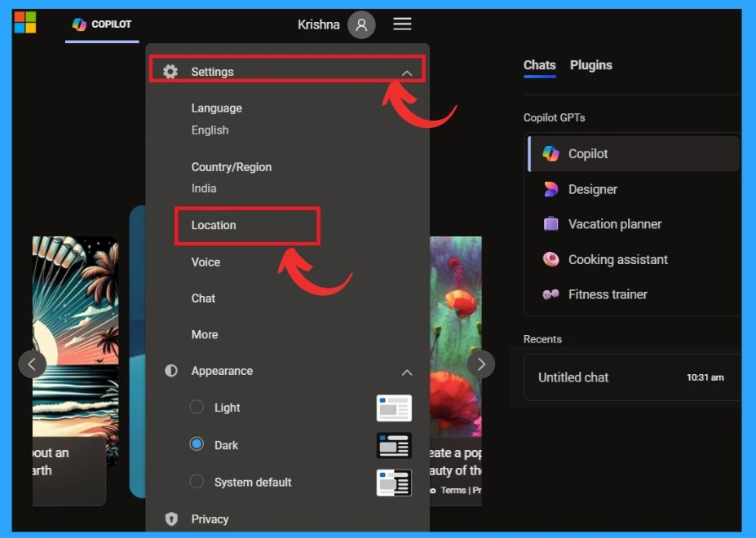The width and height of the screenshot is (756, 538).
Task: Select the Designer GPT icon
Action: coord(550,189)
